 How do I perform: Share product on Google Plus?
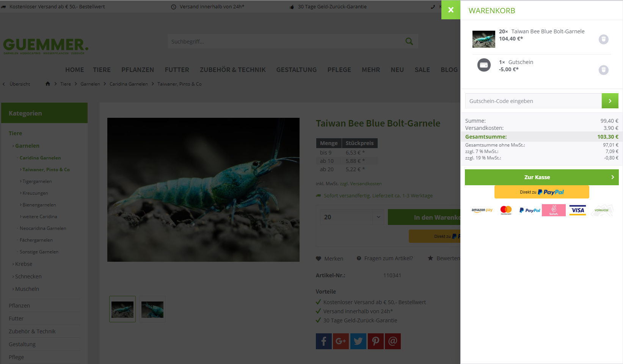341,341
